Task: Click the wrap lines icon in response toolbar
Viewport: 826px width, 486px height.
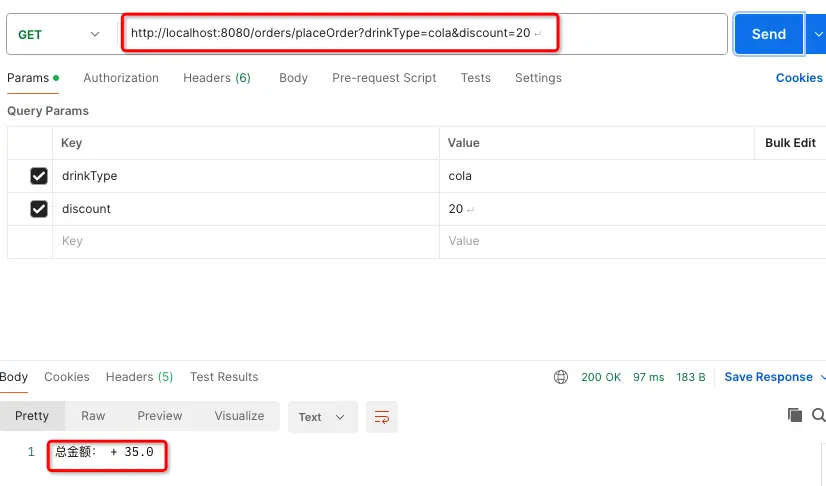Action: coord(382,416)
